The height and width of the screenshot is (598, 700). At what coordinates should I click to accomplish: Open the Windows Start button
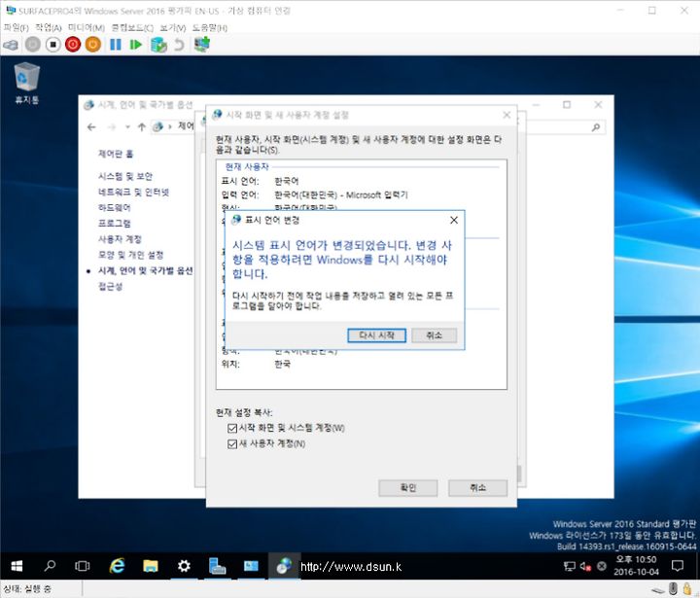(x=17, y=566)
